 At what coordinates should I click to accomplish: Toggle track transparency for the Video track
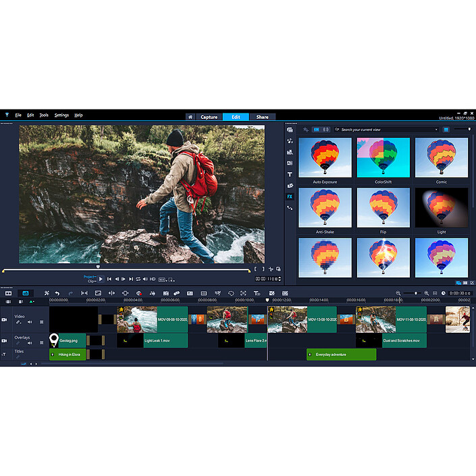(42, 322)
